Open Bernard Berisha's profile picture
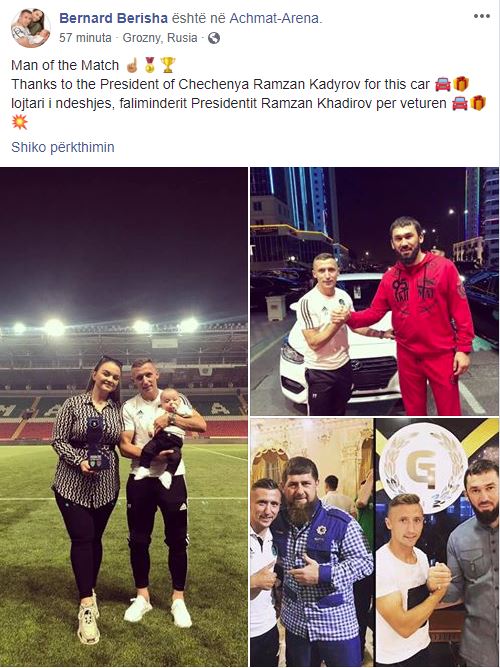 pos(31,28)
